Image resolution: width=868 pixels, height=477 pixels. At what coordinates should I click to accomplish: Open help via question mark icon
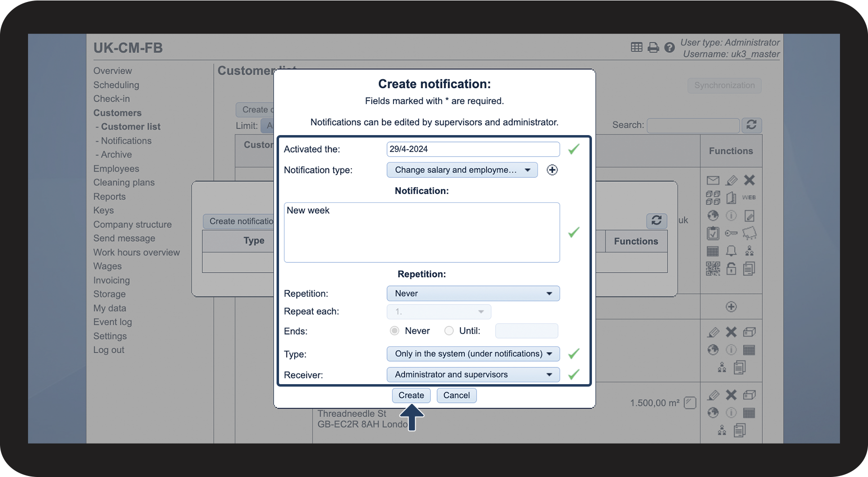(669, 48)
